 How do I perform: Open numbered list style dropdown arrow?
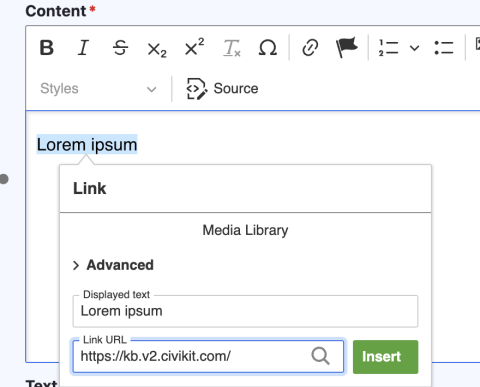(414, 48)
